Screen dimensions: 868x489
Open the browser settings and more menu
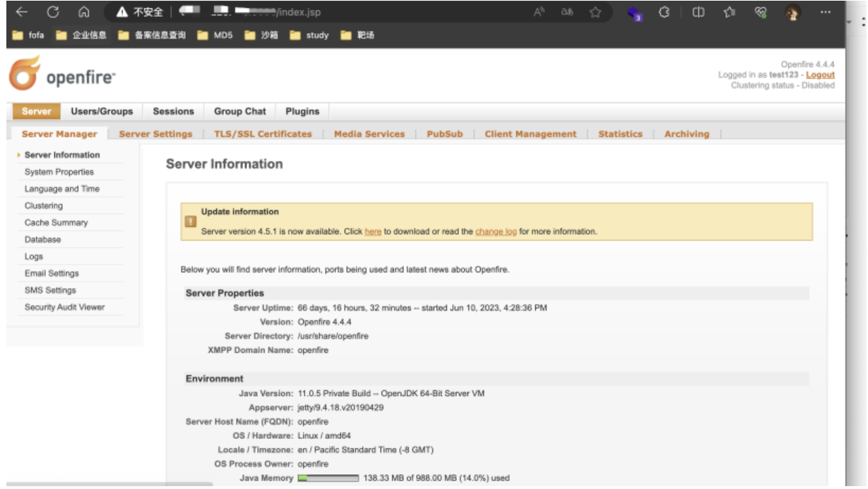click(826, 12)
